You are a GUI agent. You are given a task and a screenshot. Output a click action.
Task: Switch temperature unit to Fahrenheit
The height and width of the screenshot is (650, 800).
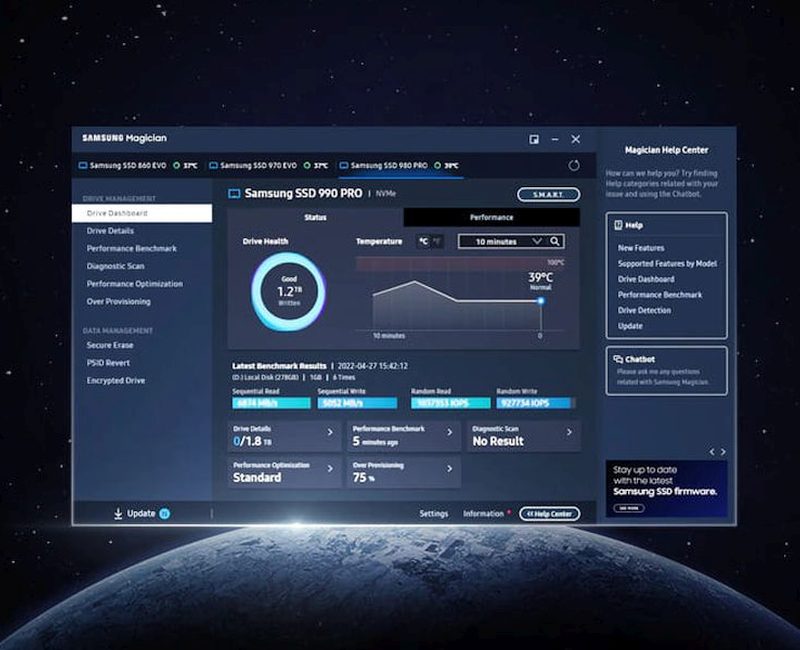437,242
